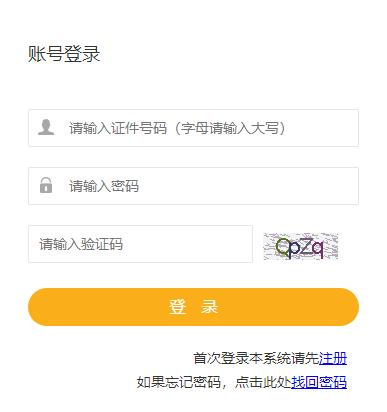Focus the 请输入验证码 captcha input box
The width and height of the screenshot is (387, 412).
140,244
